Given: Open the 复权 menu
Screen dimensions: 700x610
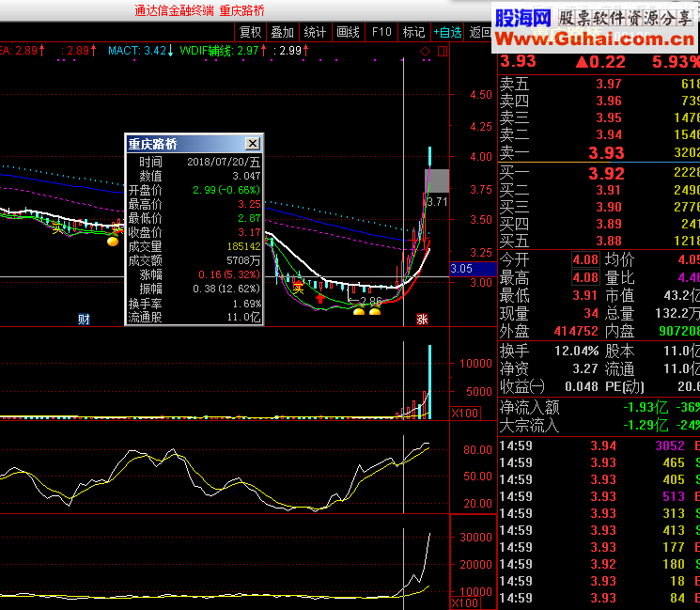Looking at the screenshot, I should pyautogui.click(x=251, y=32).
